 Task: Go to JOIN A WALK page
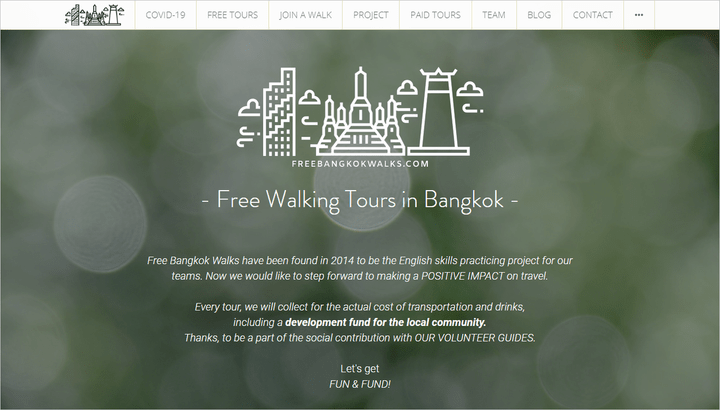click(305, 15)
